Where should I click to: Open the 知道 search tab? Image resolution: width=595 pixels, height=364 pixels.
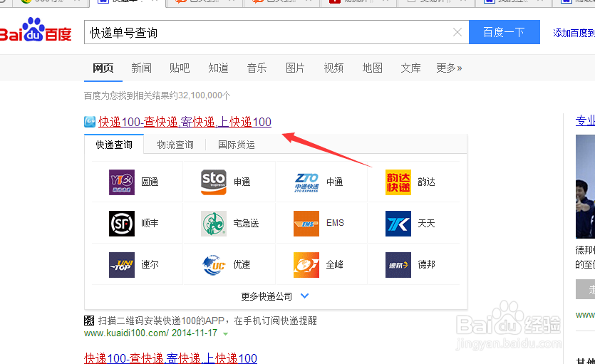218,68
